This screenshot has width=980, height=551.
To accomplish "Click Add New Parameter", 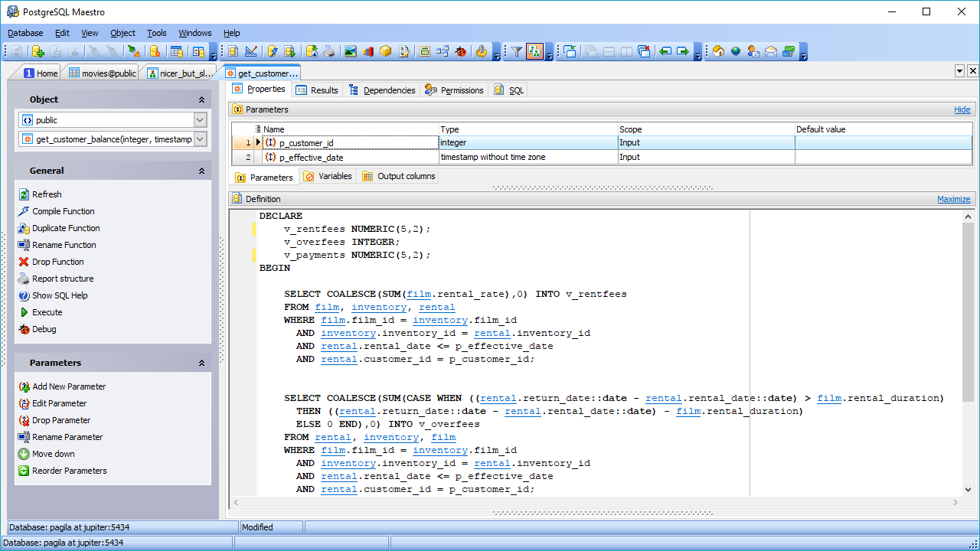I will pyautogui.click(x=70, y=386).
